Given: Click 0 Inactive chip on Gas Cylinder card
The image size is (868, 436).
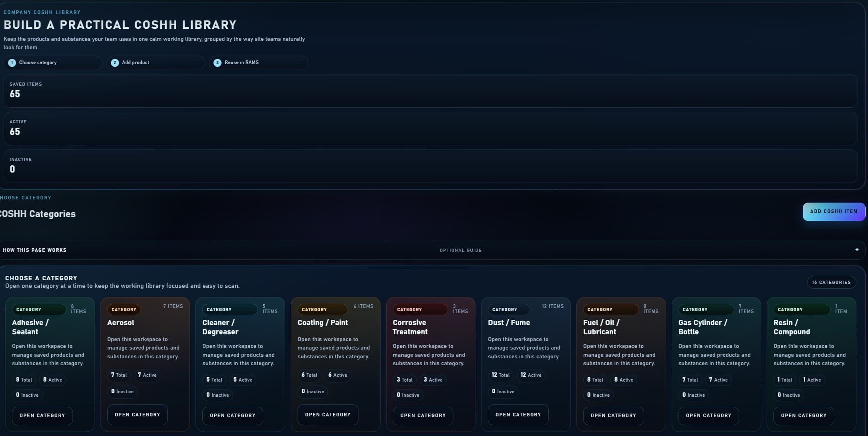Looking at the screenshot, I should (693, 395).
